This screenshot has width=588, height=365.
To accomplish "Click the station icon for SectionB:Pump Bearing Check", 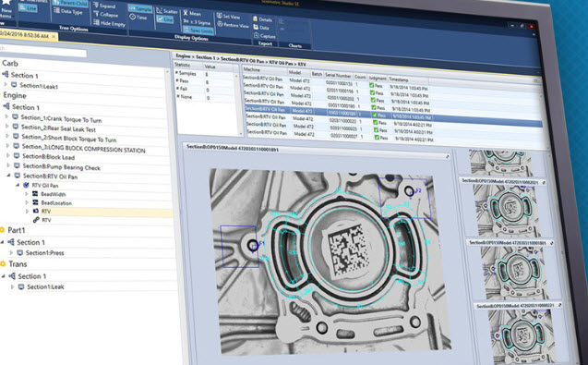I will [x=17, y=165].
